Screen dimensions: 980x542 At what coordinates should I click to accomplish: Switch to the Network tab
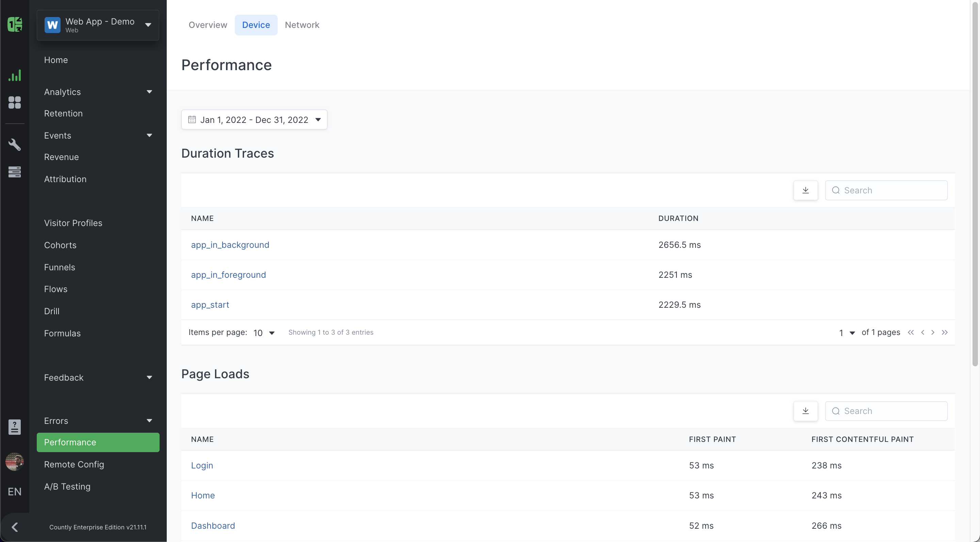tap(302, 25)
